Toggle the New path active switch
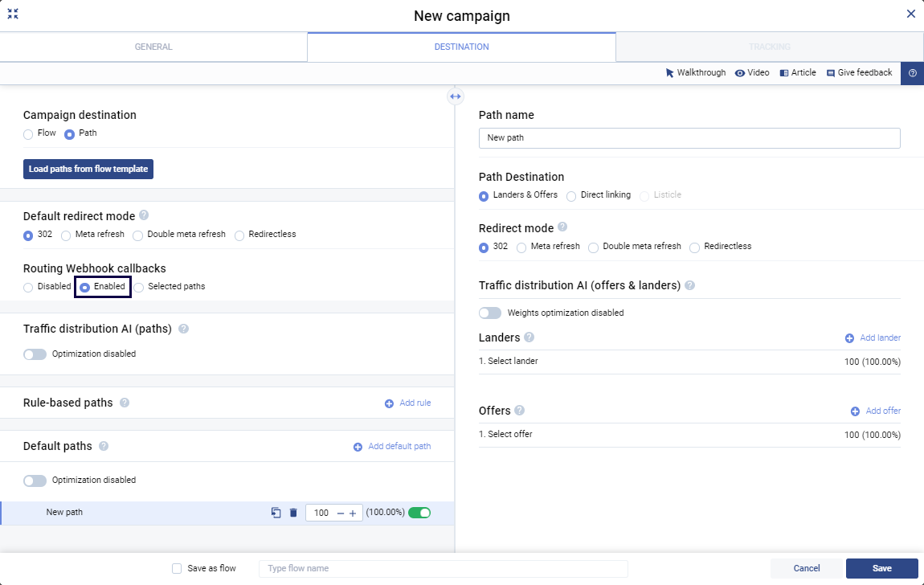The image size is (924, 585). (x=419, y=513)
